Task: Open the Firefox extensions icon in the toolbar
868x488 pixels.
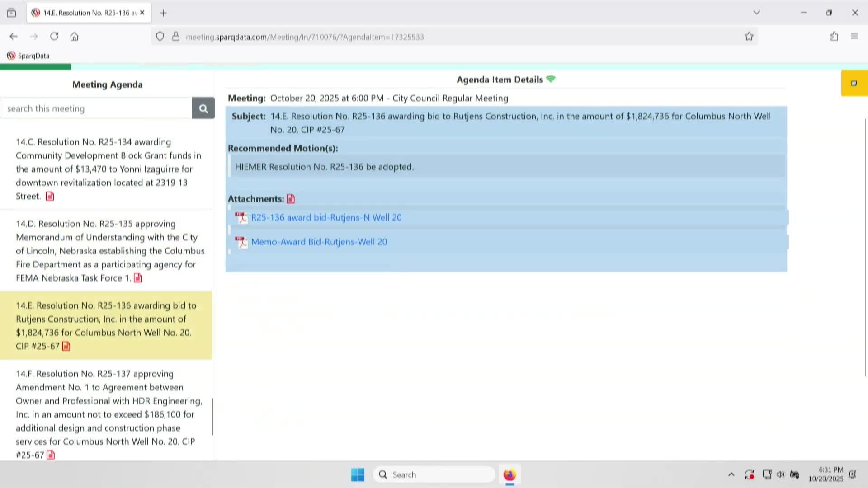Action: 834,37
